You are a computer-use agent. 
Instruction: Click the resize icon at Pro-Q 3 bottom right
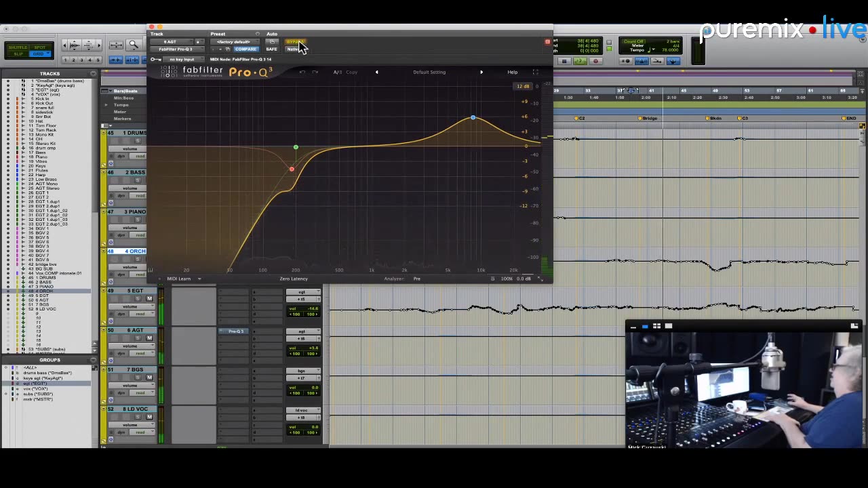[540, 279]
